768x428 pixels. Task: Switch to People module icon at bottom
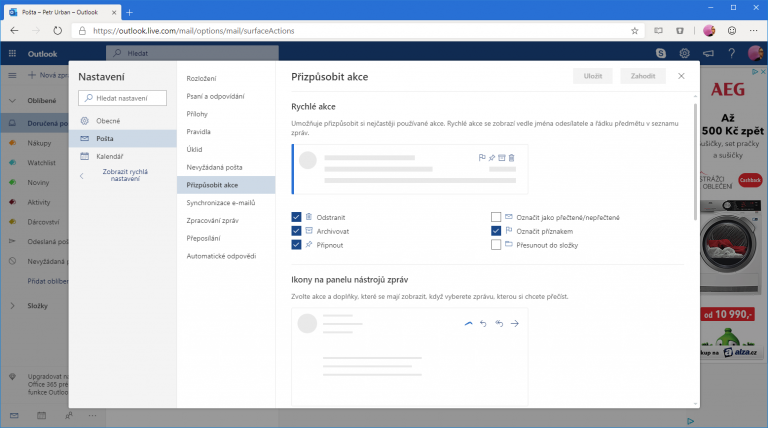69,416
